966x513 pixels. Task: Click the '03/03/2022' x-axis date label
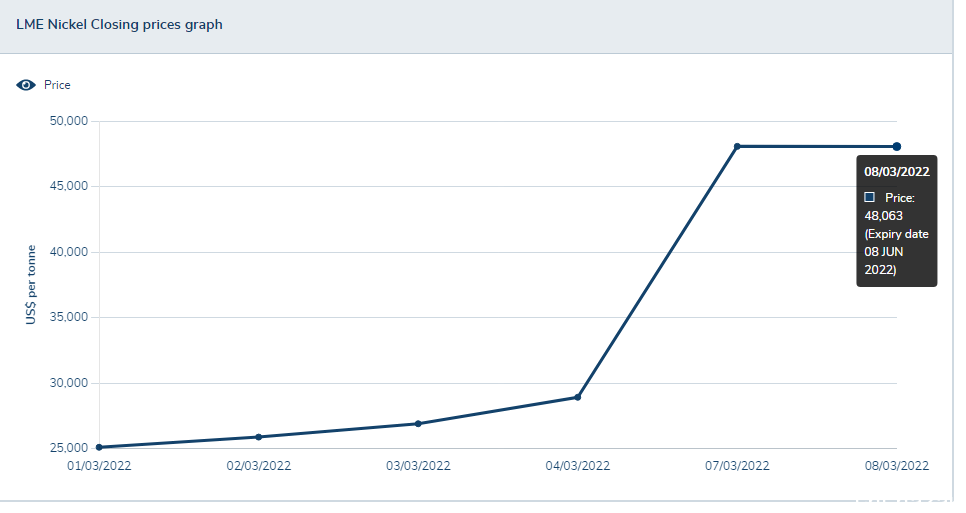(x=418, y=466)
